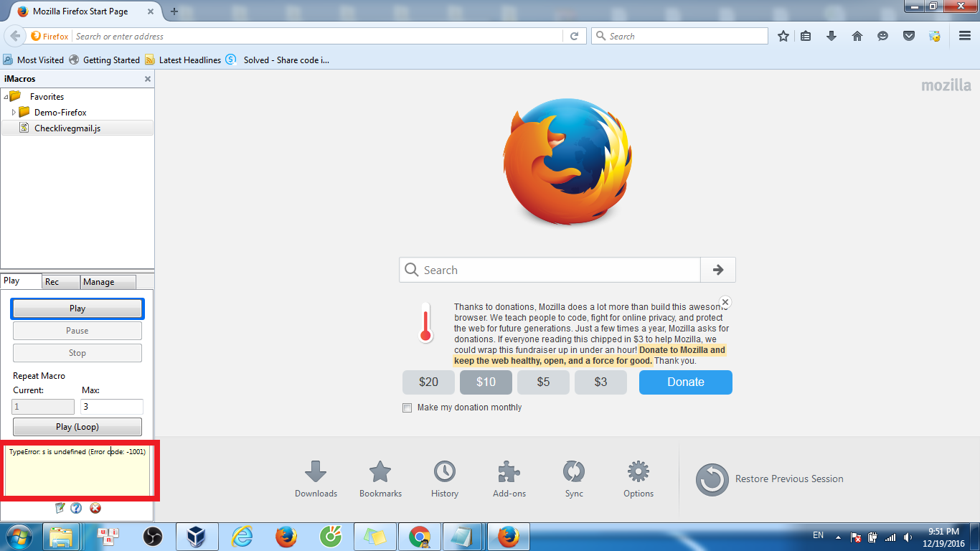Screen dimensions: 980x551
Task: Open Options from the start page
Action: (639, 479)
